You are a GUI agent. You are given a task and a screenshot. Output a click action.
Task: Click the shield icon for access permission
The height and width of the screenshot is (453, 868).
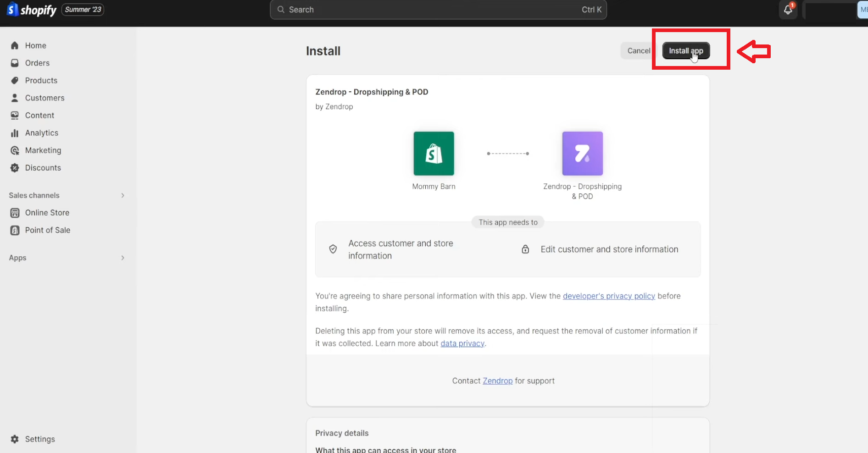[333, 249]
